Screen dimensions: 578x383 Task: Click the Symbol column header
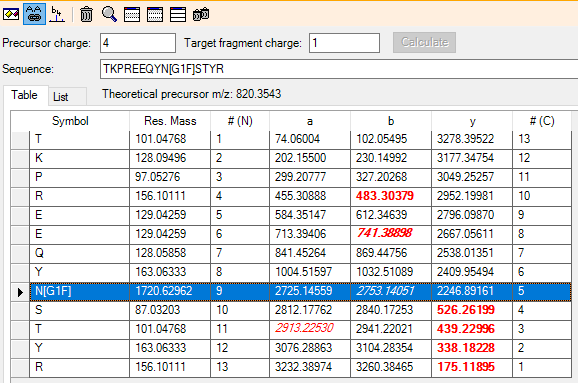70,121
